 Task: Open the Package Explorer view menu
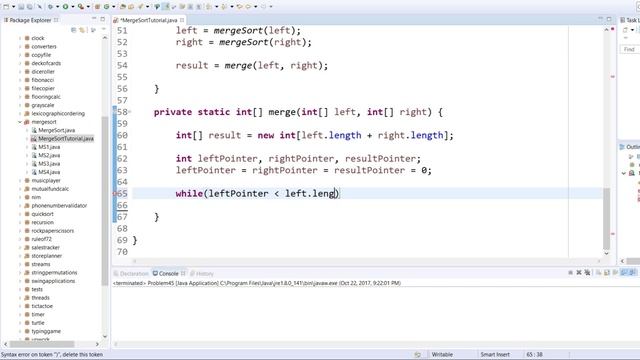pyautogui.click(x=103, y=30)
